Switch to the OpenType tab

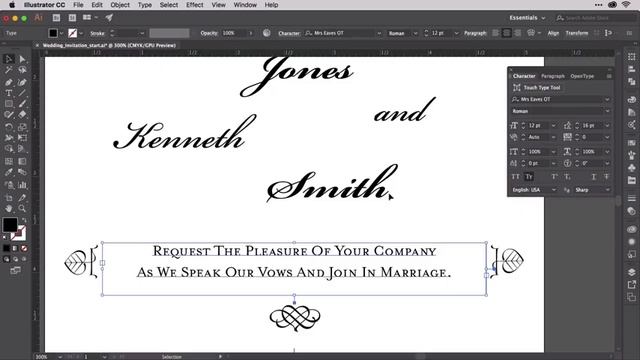click(582, 76)
